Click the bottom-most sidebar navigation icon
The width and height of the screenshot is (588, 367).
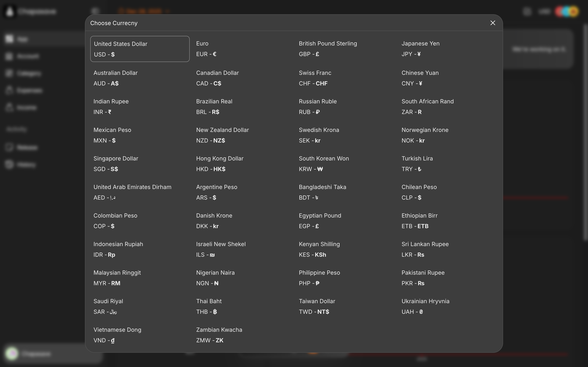pos(9,164)
